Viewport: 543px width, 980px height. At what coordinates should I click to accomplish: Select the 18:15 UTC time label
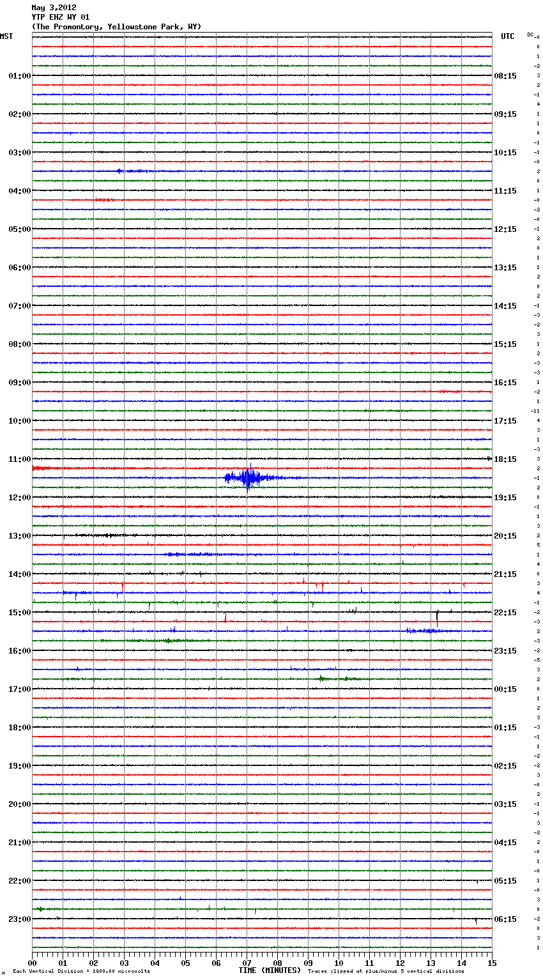[505, 459]
